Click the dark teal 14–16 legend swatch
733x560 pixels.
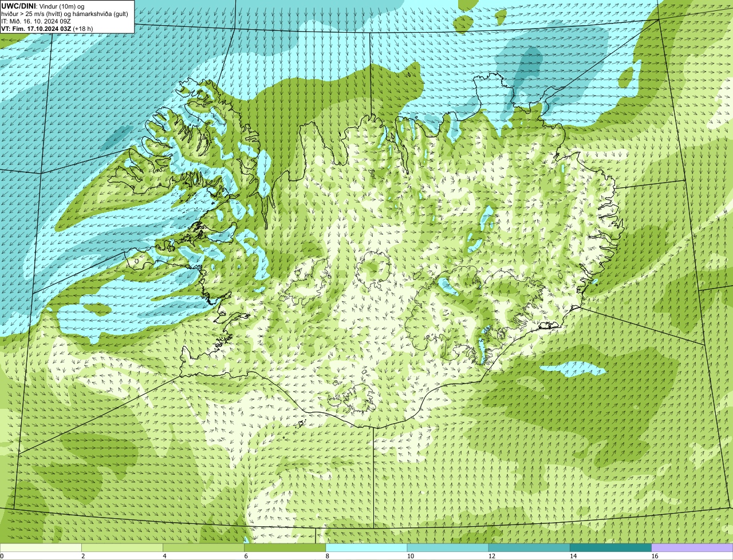(610, 548)
